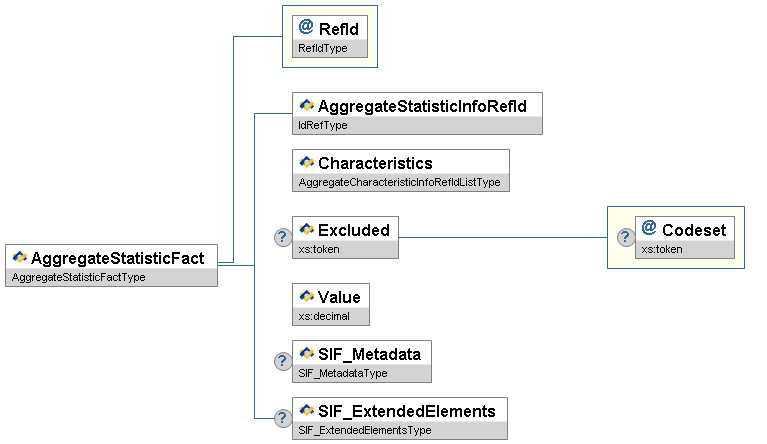
Task: Click the IdRefType type label
Action: tap(323, 125)
